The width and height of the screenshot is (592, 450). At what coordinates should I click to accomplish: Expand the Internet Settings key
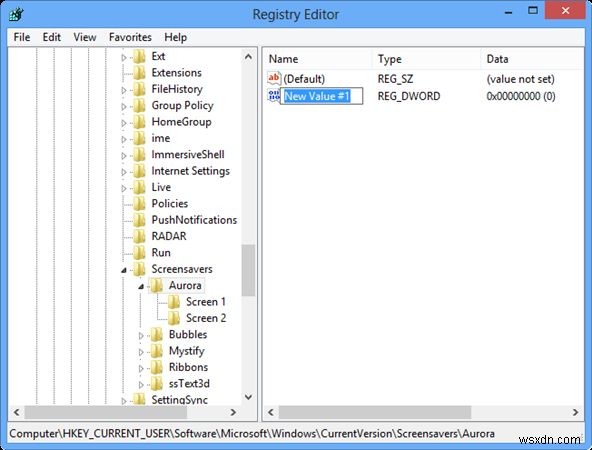pyautogui.click(x=124, y=172)
